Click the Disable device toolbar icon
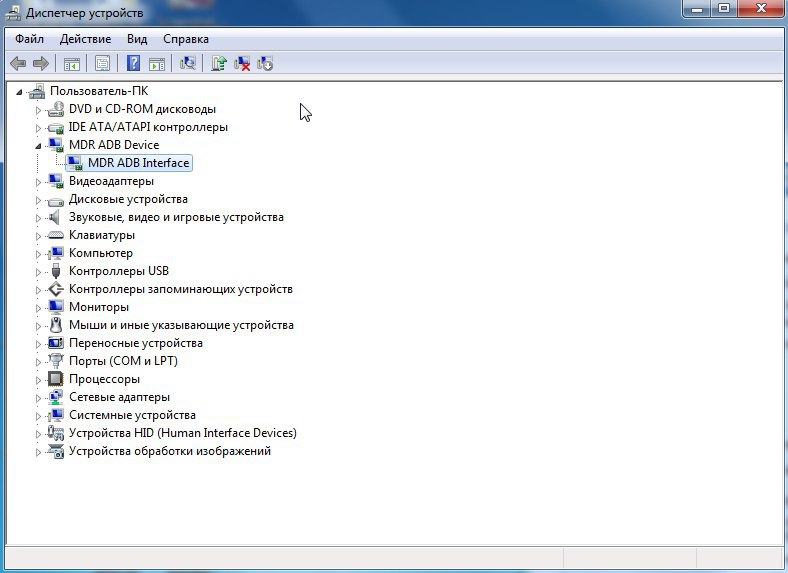 point(265,63)
